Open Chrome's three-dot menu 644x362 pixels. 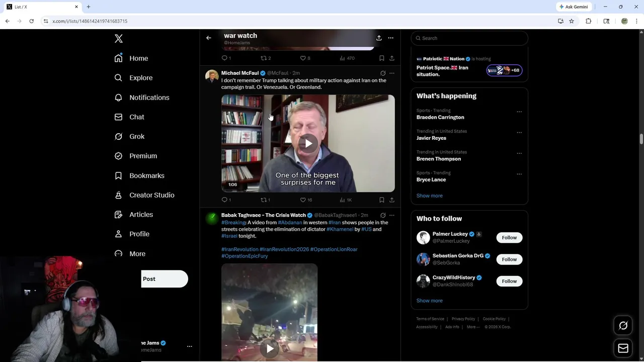[x=636, y=21]
